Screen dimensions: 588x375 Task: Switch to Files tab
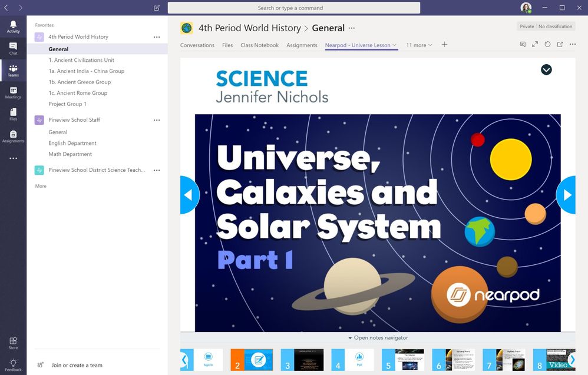click(x=227, y=45)
